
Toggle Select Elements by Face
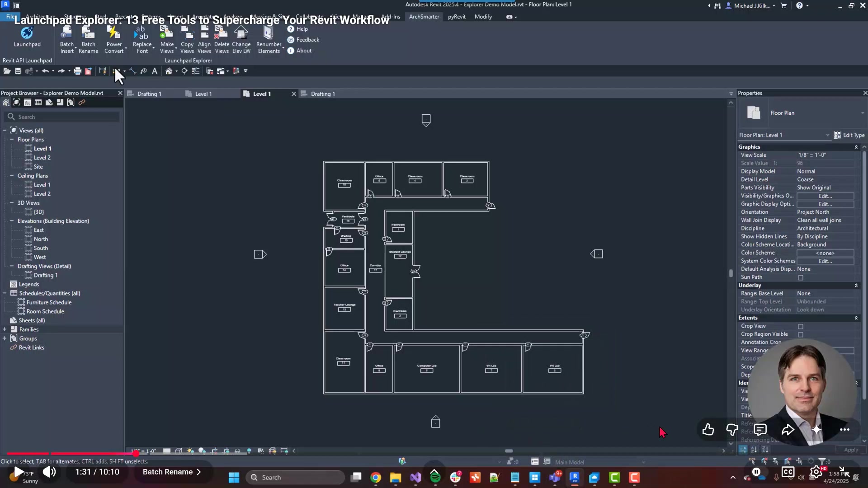(x=788, y=461)
